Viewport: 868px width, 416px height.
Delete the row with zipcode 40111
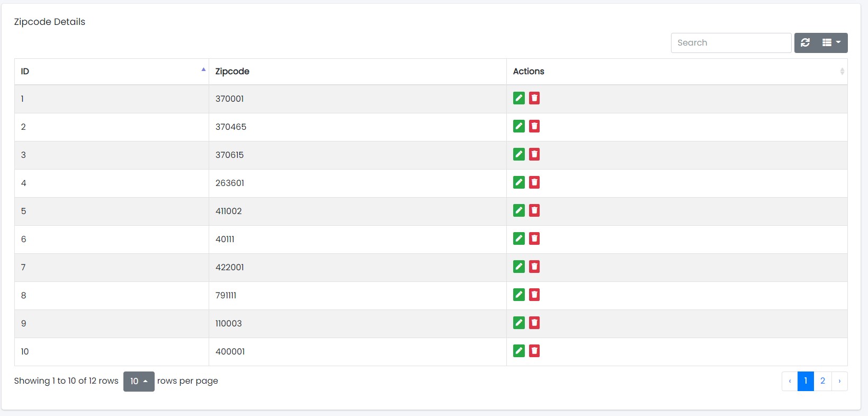pos(534,238)
